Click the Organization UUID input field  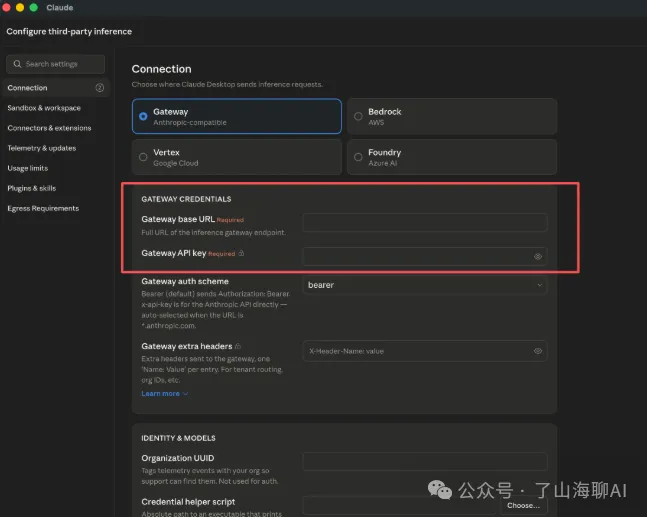pos(425,462)
